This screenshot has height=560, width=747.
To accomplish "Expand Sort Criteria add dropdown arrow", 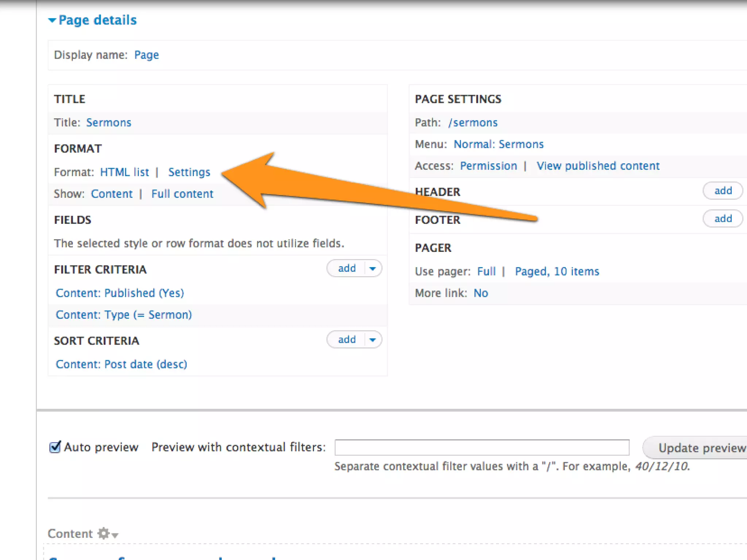I will tap(372, 340).
